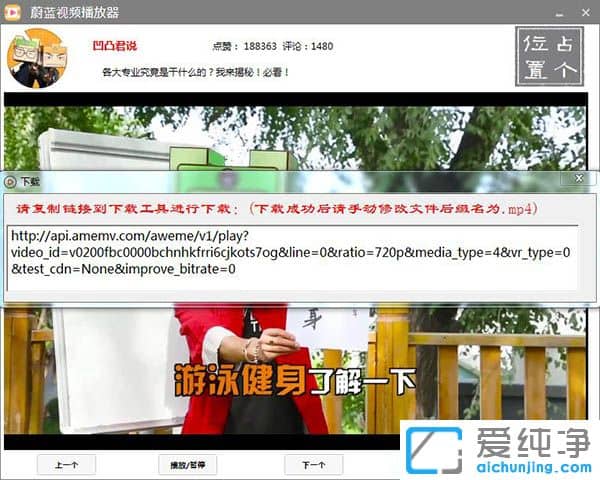
Task: Click the 占个位置 stamp image
Action: coord(550,56)
